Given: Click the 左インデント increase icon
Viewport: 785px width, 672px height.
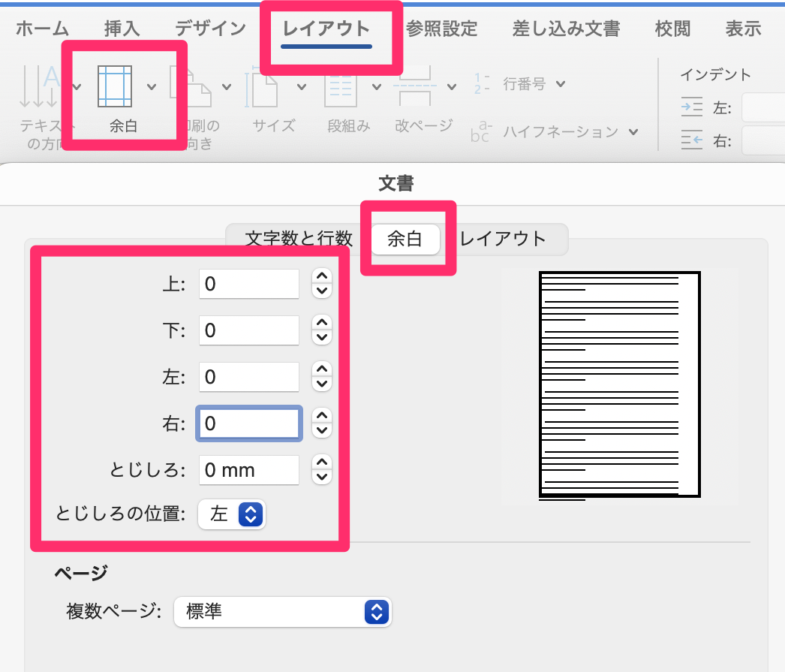Looking at the screenshot, I should coord(691,106).
